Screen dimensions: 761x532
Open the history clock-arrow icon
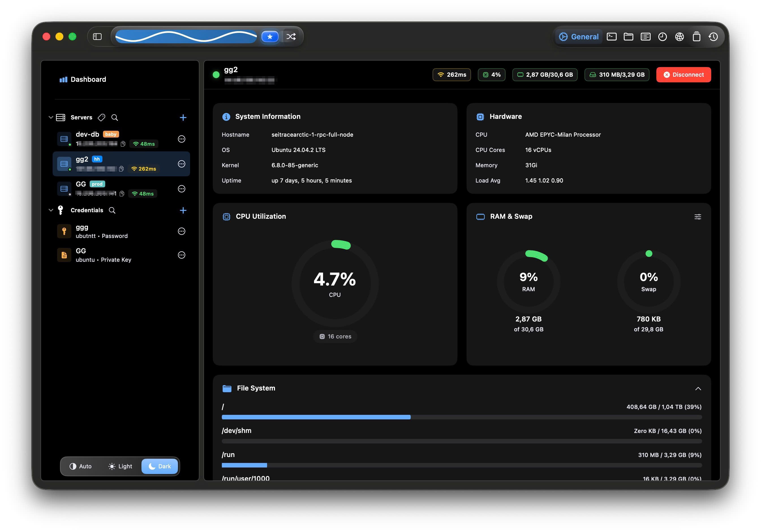[713, 37]
